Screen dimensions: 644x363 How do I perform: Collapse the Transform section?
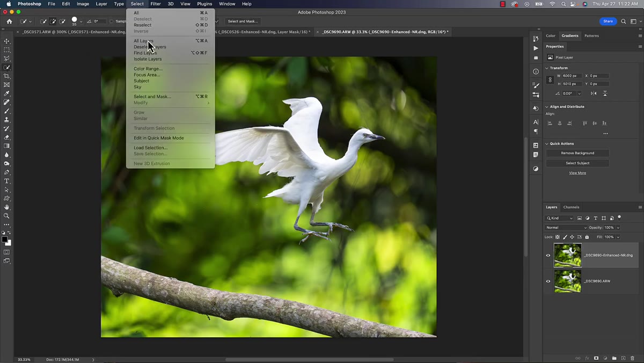547,68
